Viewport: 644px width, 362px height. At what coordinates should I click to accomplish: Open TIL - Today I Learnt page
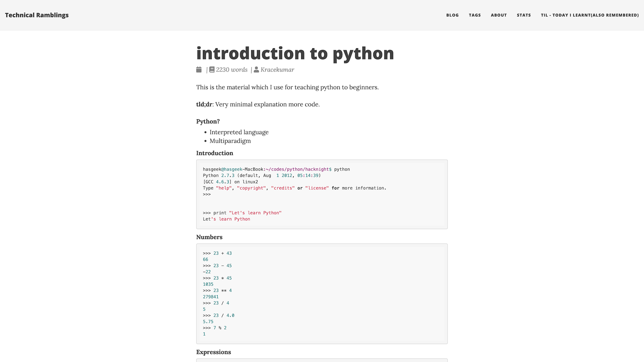click(x=589, y=15)
